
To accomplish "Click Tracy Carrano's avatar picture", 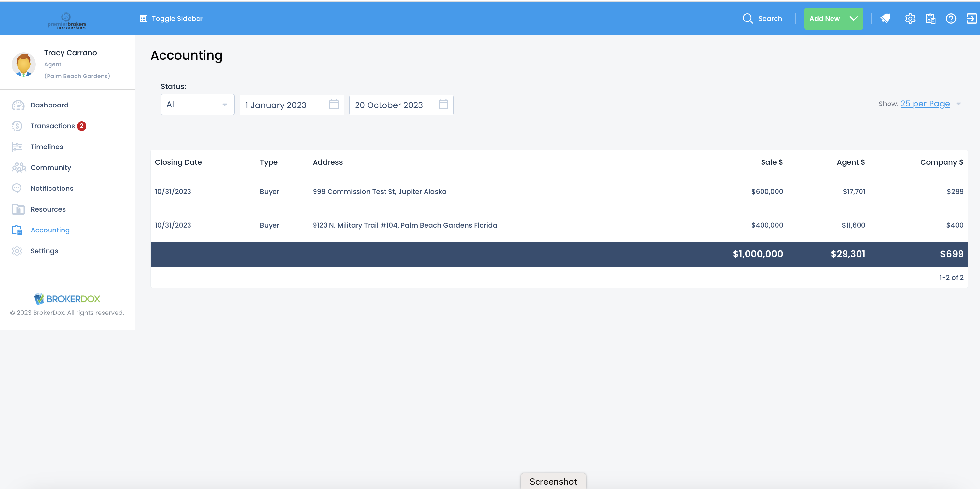I will 23,64.
